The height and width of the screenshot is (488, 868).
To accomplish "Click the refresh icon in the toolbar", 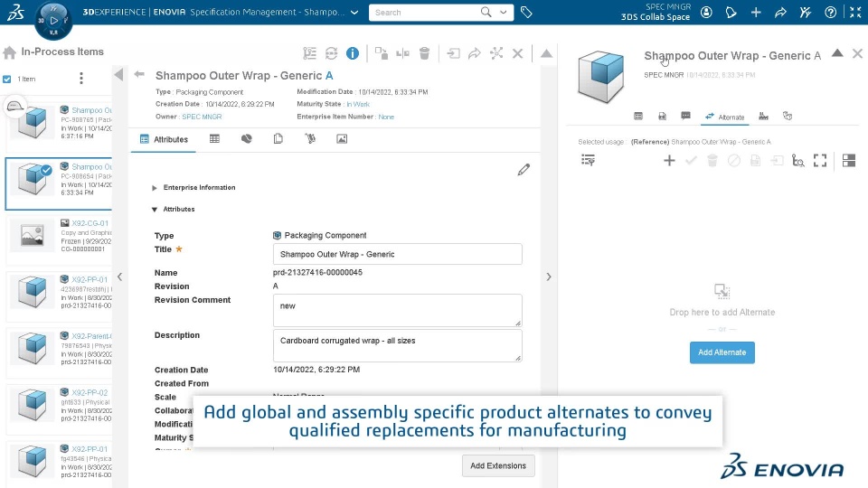I will (331, 53).
